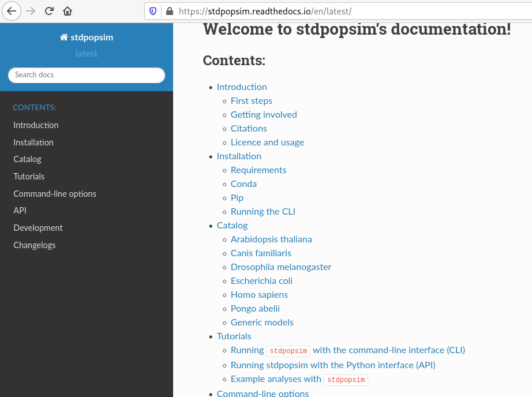This screenshot has height=397, width=532.
Task: Select Command-line options in sidebar
Action: tap(54, 194)
